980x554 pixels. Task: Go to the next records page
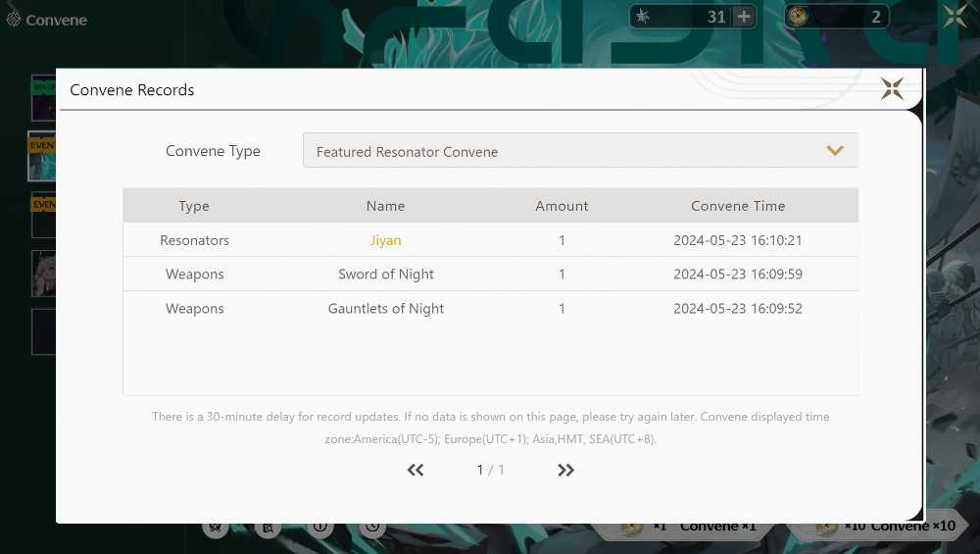tap(565, 470)
